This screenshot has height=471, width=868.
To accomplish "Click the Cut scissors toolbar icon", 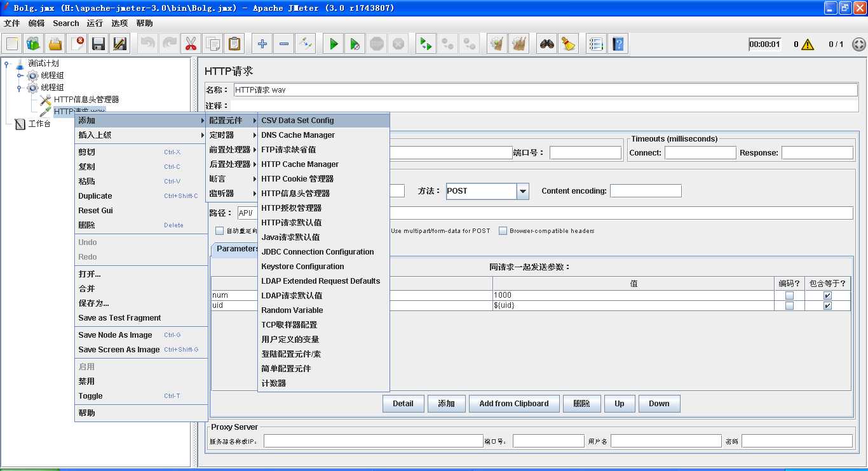I will point(191,44).
